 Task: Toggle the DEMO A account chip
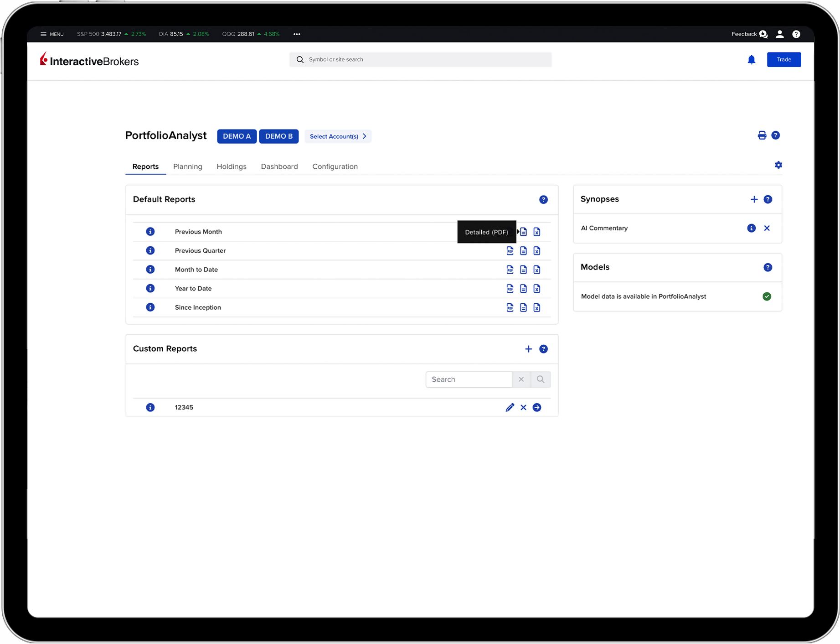pyautogui.click(x=237, y=136)
